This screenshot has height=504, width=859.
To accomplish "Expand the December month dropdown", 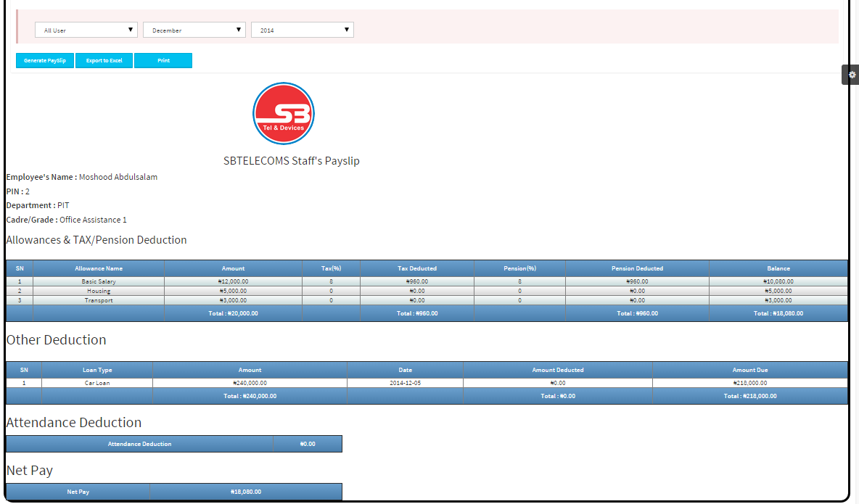I will click(194, 30).
